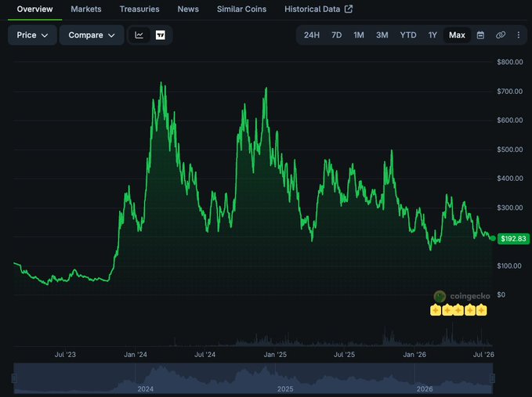Click the $500.00 axis label
Screen dimensions: 532x397
(x=509, y=150)
